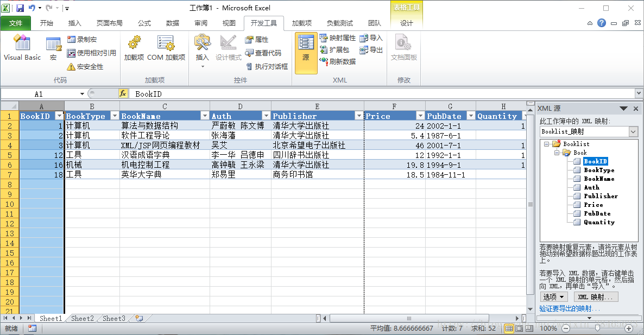Click 执行对话框 button
This screenshot has height=335, width=644.
point(267,66)
